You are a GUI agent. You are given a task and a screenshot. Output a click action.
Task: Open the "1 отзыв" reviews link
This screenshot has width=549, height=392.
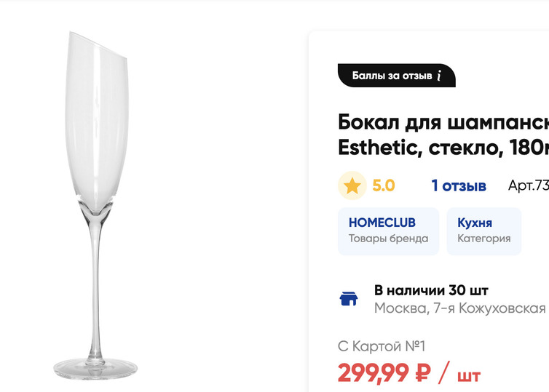pos(459,186)
